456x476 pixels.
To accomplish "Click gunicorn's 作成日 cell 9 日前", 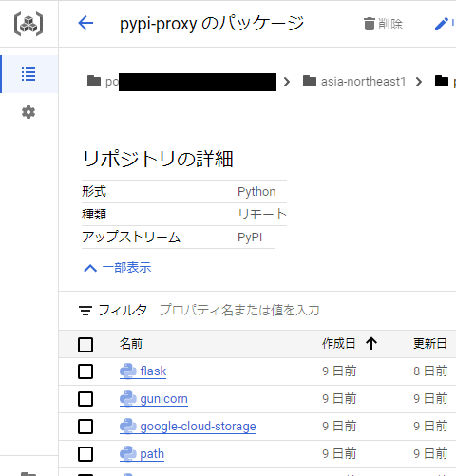I will pyautogui.click(x=339, y=399).
